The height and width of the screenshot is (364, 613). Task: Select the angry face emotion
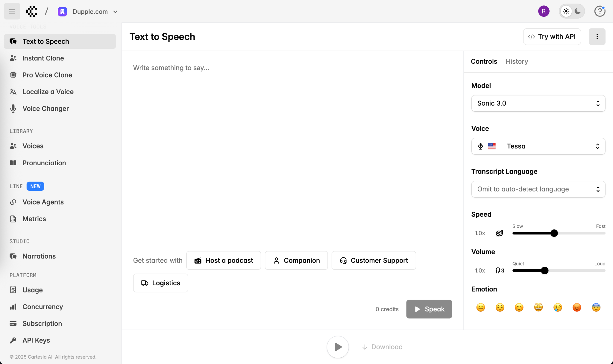pyautogui.click(x=577, y=307)
